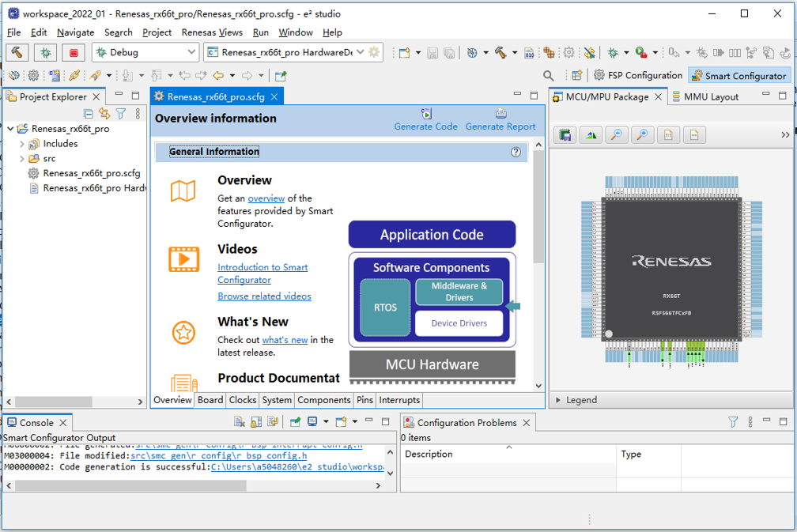Click the 1:1 fit size icon
The image size is (797, 532).
click(668, 134)
